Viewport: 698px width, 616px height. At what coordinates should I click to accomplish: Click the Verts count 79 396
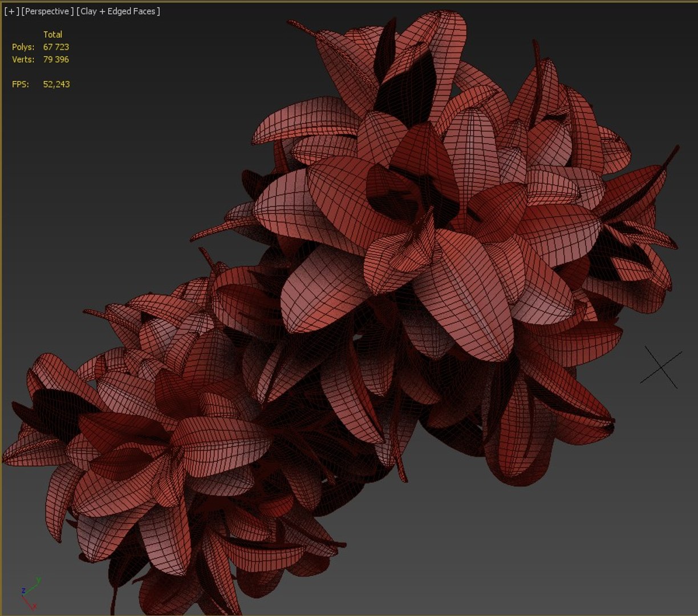tap(56, 59)
